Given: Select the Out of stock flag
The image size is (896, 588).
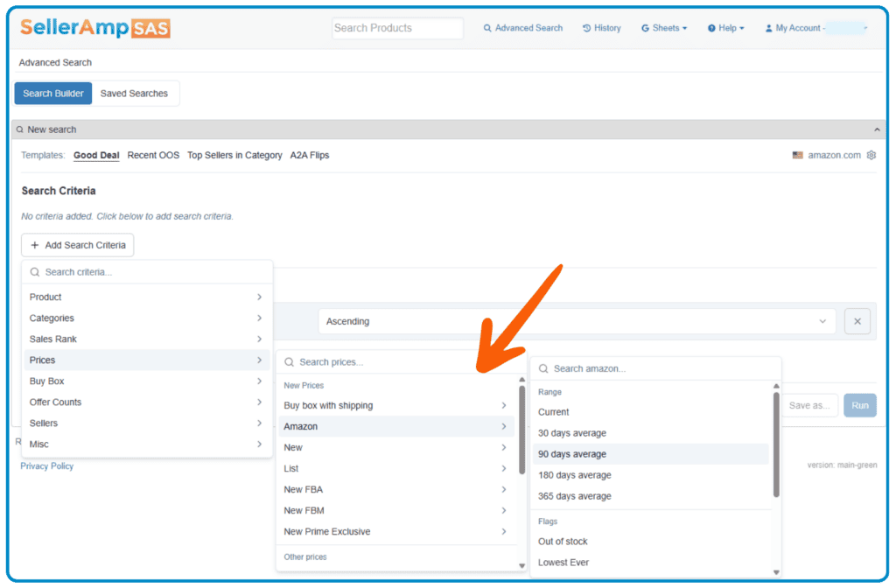Looking at the screenshot, I should (651, 542).
